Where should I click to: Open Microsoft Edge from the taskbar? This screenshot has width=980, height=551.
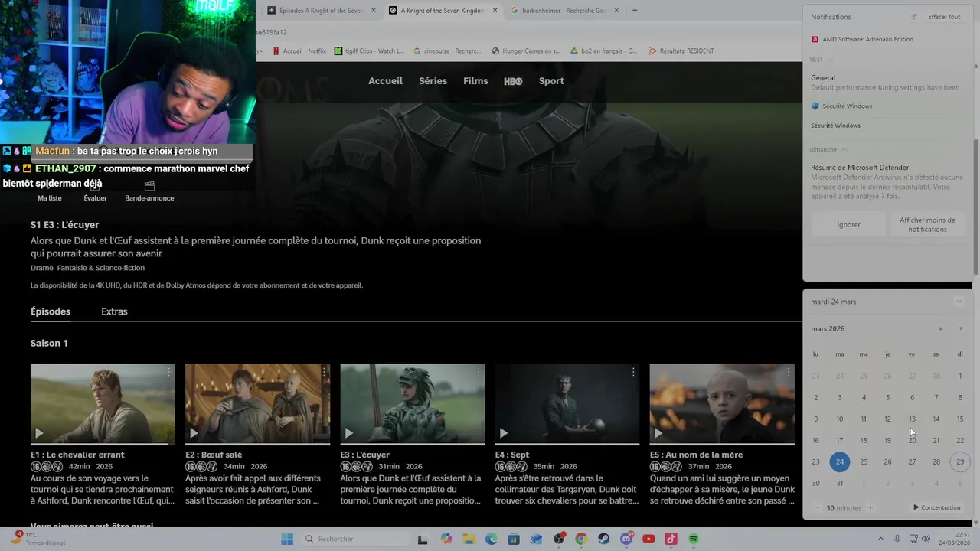pyautogui.click(x=492, y=539)
